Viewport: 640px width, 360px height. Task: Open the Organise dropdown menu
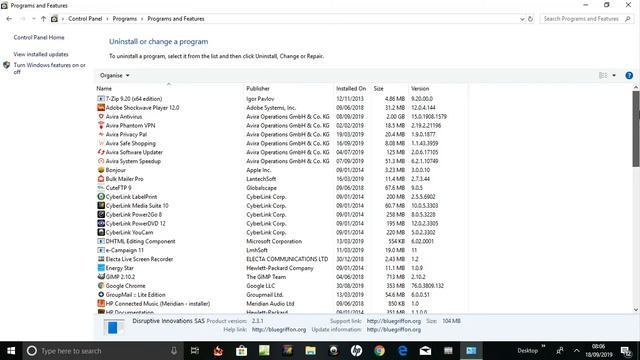click(115, 76)
